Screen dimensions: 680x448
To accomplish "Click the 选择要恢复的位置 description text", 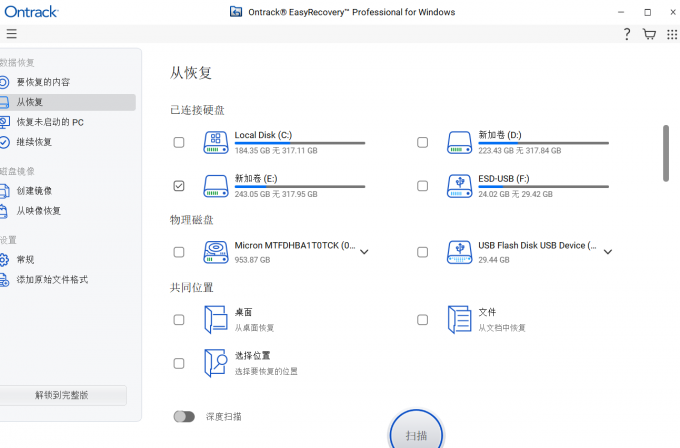I will coord(266,371).
